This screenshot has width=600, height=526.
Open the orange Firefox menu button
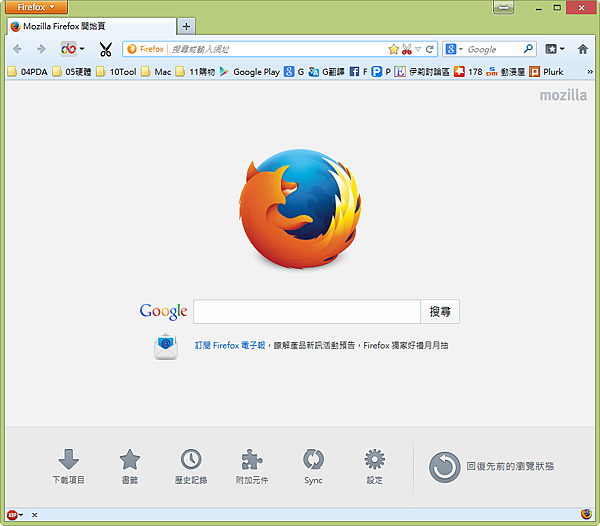(x=36, y=7)
